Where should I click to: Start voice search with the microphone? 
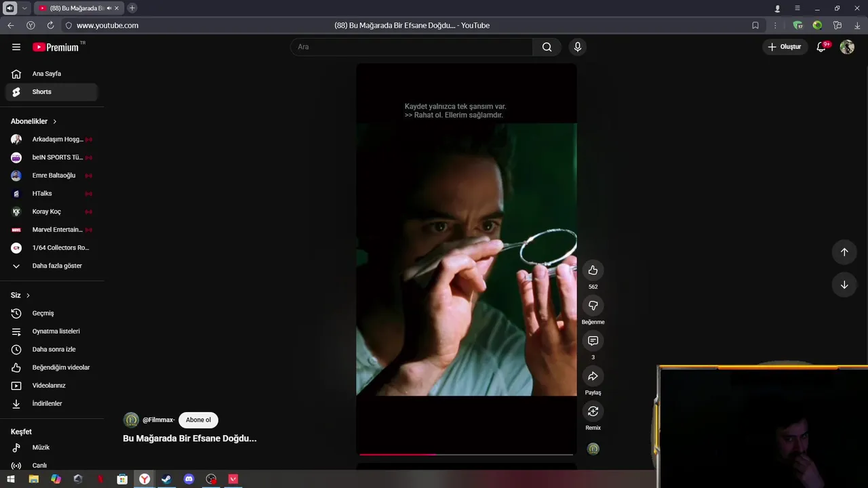577,47
